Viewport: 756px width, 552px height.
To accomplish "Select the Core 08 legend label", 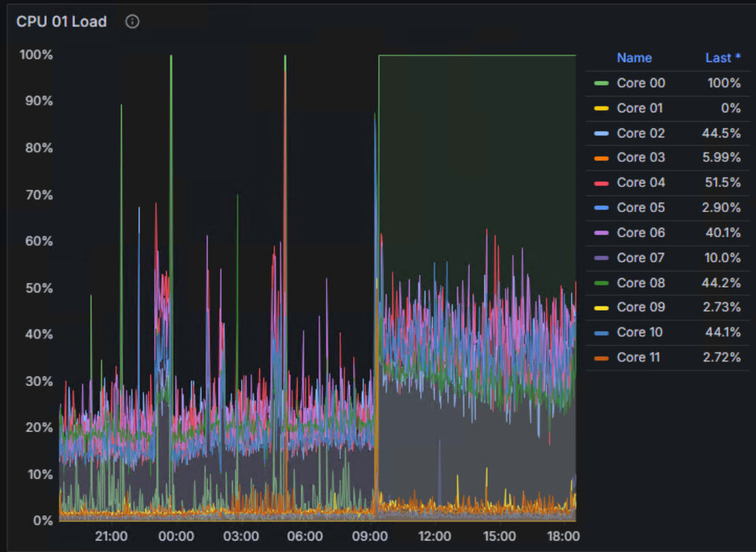I will 641,283.
